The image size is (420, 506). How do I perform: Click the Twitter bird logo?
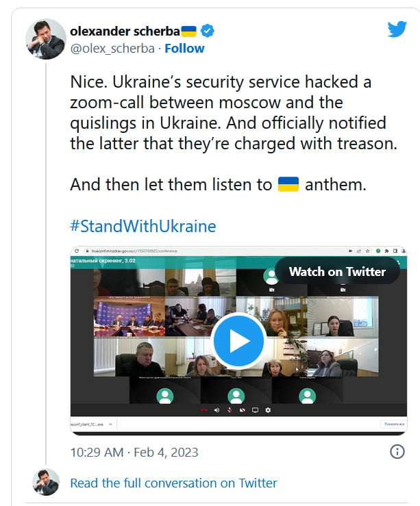coord(397,29)
